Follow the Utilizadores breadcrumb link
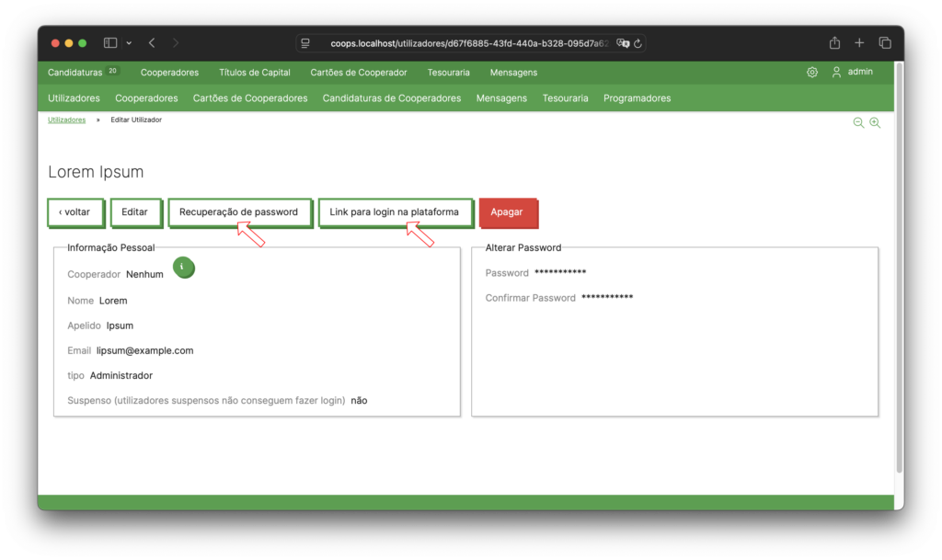Screen dimensions: 942x560 point(66,120)
